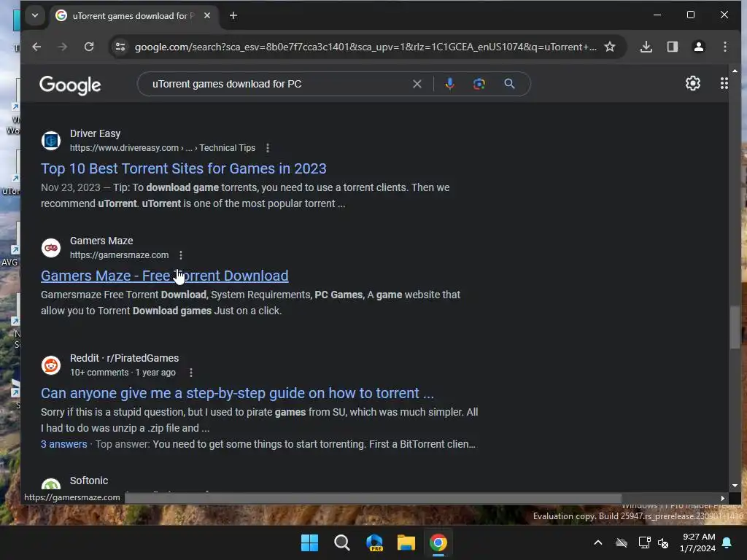Click the Softonic result name
This screenshot has width=747, height=560.
89,481
